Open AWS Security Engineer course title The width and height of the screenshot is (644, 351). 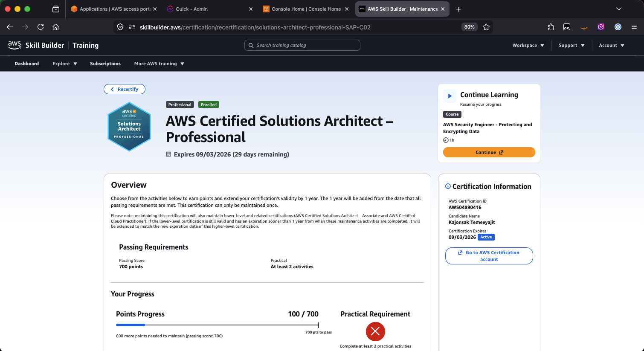pyautogui.click(x=487, y=128)
